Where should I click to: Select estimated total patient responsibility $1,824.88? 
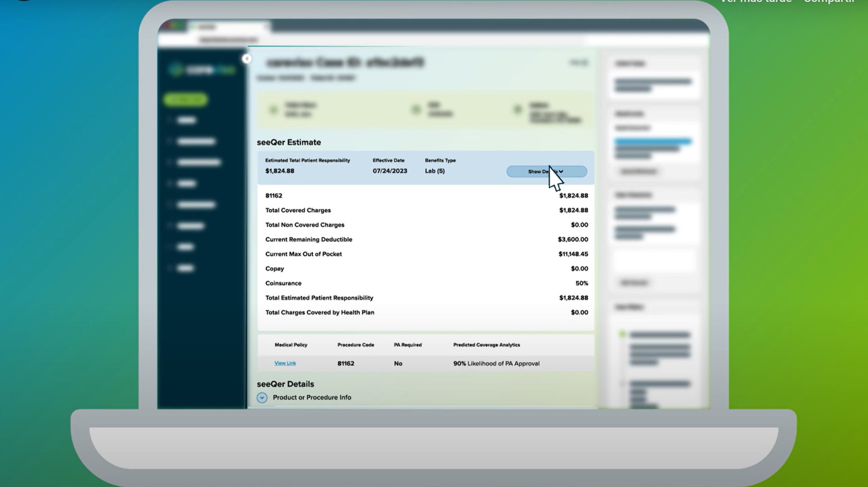(280, 171)
